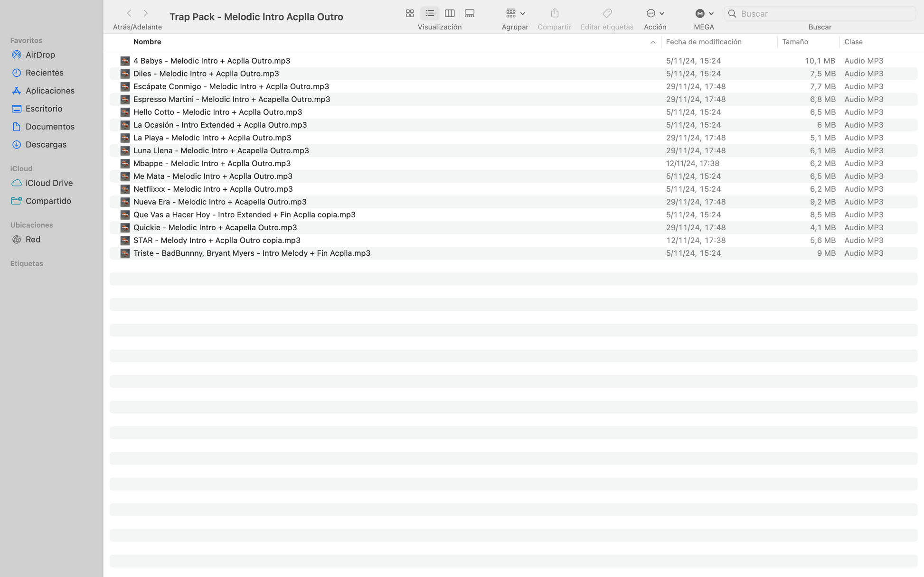Viewport: 924px width, 577px height.
Task: Open the MEGA toolbar dropdown
Action: point(704,13)
